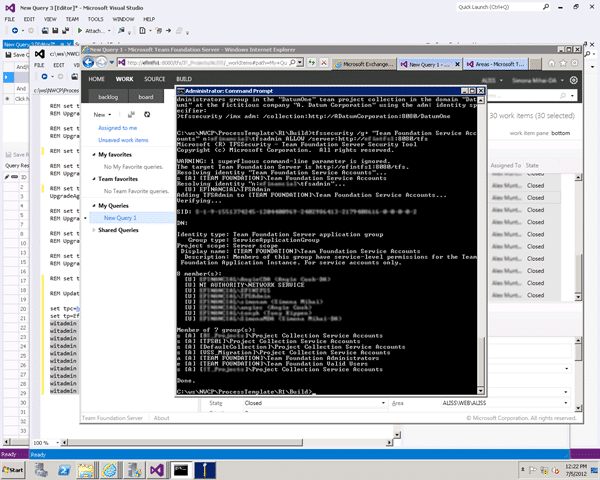Click the bottom option for work item pane

pyautogui.click(x=561, y=133)
